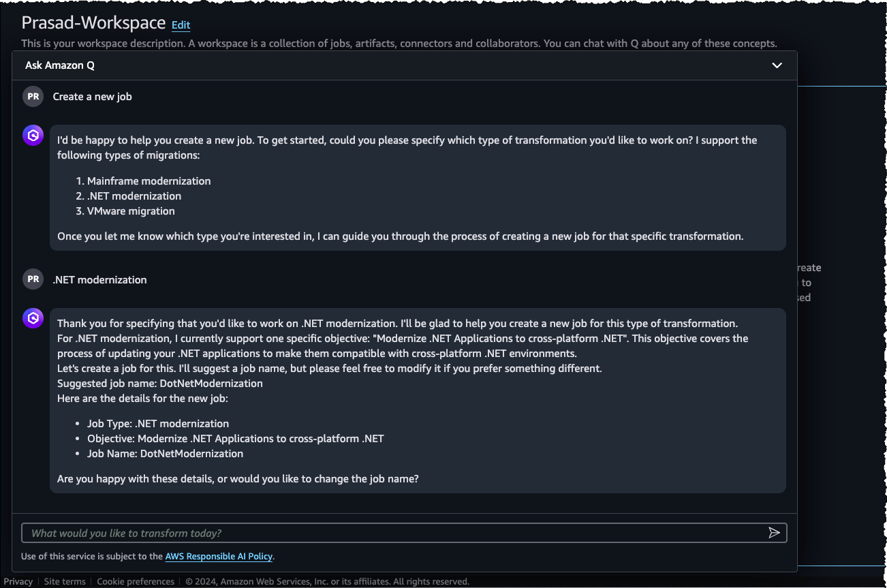
Task: Click Amazon Q avatar on migration types reply
Action: pos(33,136)
